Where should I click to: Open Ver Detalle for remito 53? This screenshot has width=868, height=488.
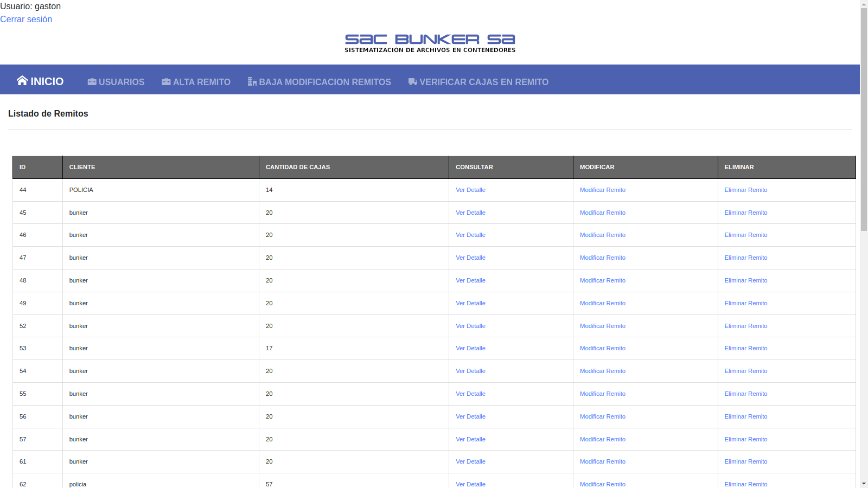pos(470,348)
